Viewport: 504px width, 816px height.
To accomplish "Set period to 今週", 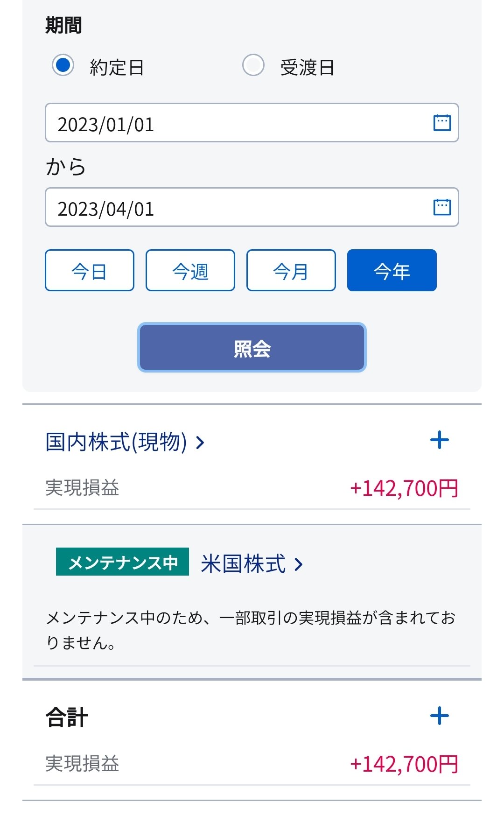I will coord(190,271).
